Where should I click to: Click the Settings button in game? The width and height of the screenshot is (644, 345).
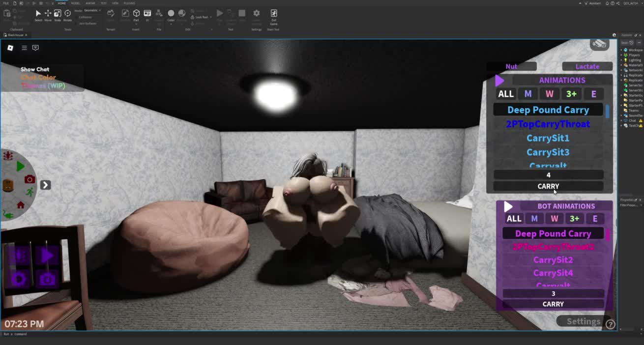tap(583, 321)
